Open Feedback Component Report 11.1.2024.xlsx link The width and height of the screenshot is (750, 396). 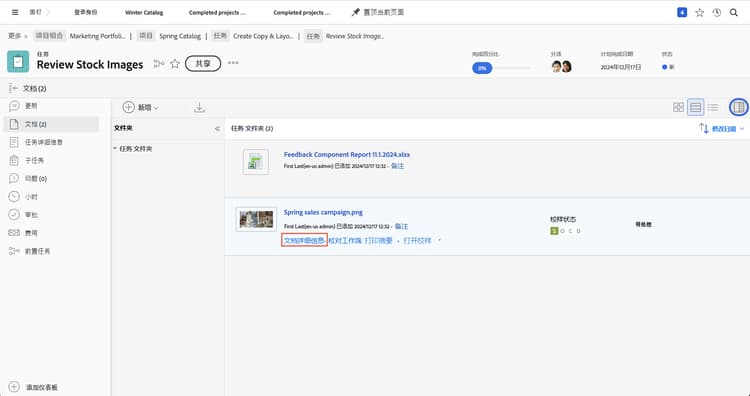tap(347, 154)
